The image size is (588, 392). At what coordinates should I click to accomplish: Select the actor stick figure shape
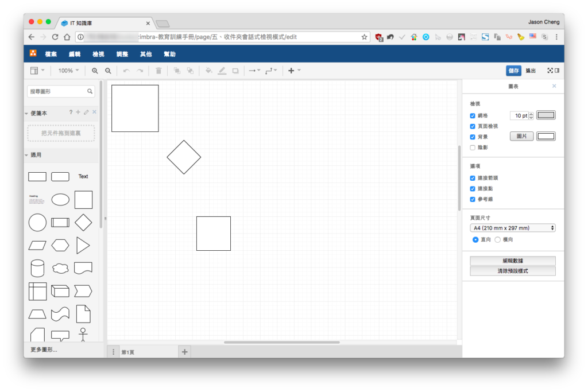click(x=83, y=335)
